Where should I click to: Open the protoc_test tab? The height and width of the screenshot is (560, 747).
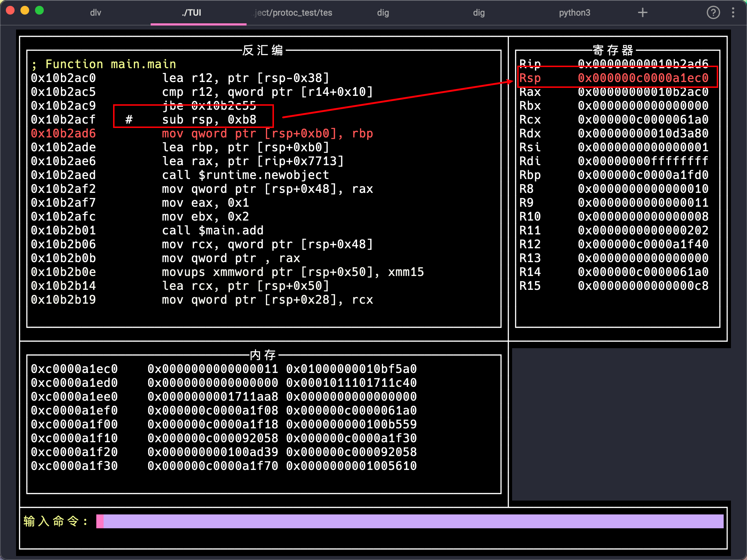click(293, 13)
